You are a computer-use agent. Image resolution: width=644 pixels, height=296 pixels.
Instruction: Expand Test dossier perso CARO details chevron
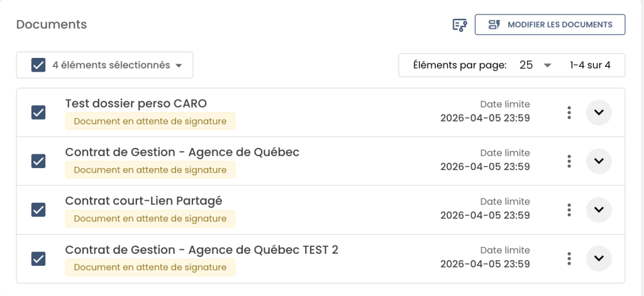(x=599, y=113)
